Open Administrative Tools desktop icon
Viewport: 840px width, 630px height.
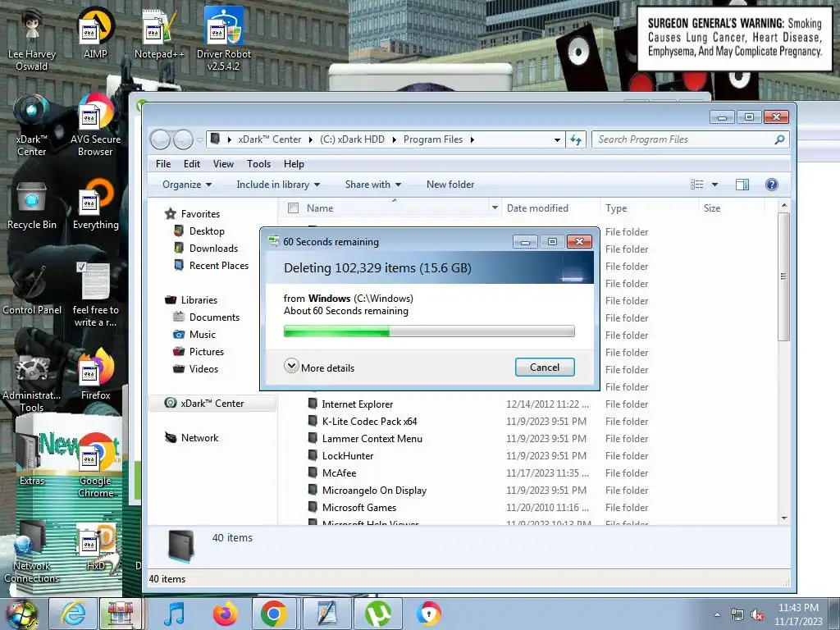pyautogui.click(x=32, y=381)
